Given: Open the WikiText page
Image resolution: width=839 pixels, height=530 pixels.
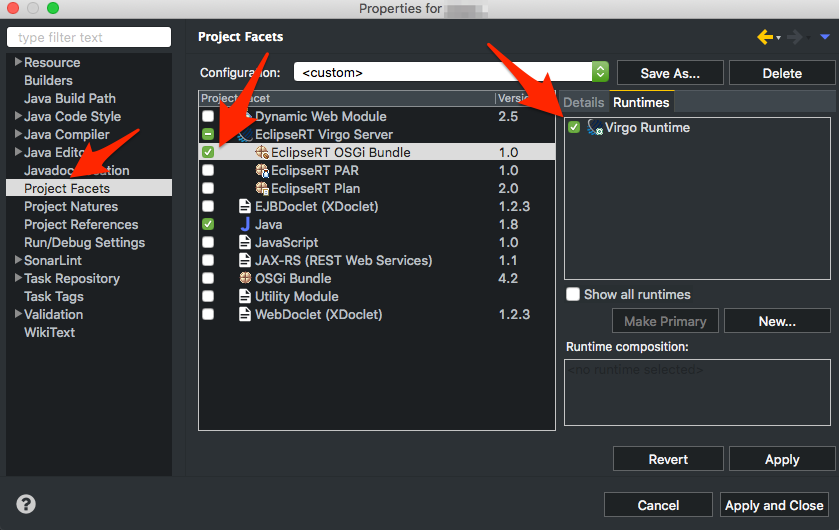Looking at the screenshot, I should (49, 332).
